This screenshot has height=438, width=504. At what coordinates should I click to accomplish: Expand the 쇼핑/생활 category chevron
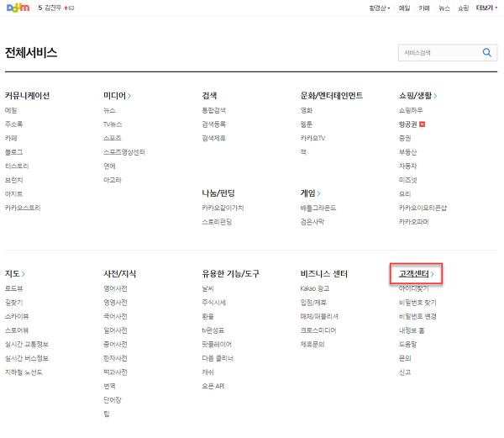click(x=435, y=96)
